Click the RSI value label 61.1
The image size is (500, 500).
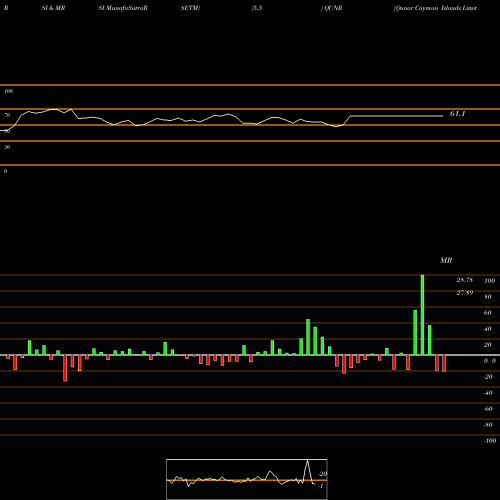(x=457, y=114)
